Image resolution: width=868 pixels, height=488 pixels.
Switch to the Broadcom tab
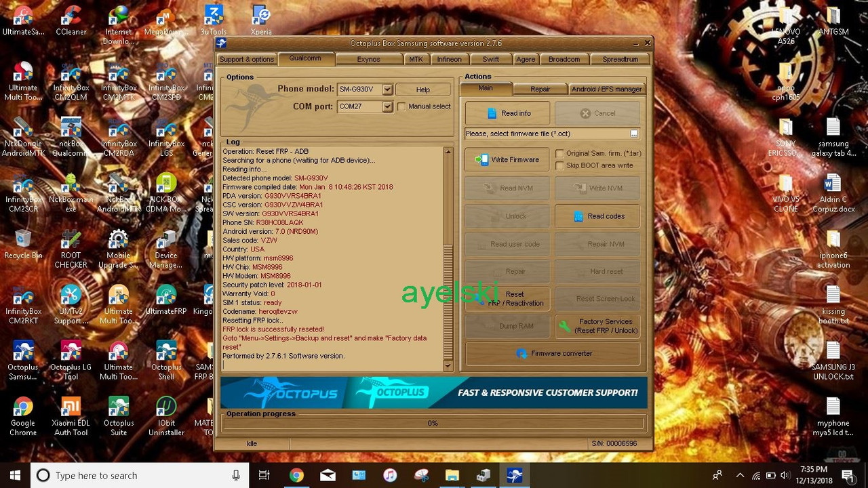tap(564, 60)
